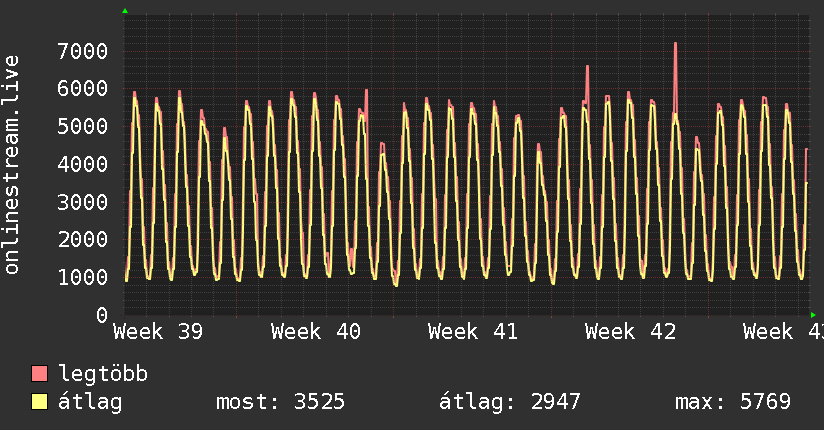Click the 0 y-axis label
The width and height of the screenshot is (824, 430).
[102, 315]
